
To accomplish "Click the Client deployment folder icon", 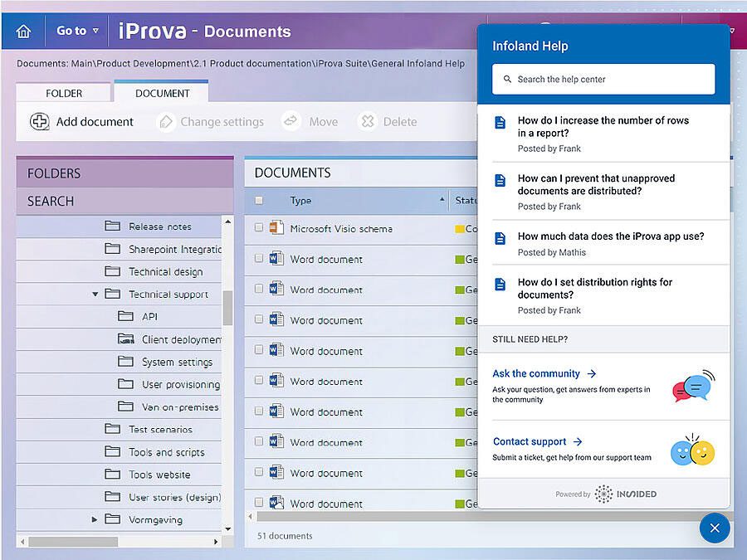I will tap(126, 338).
